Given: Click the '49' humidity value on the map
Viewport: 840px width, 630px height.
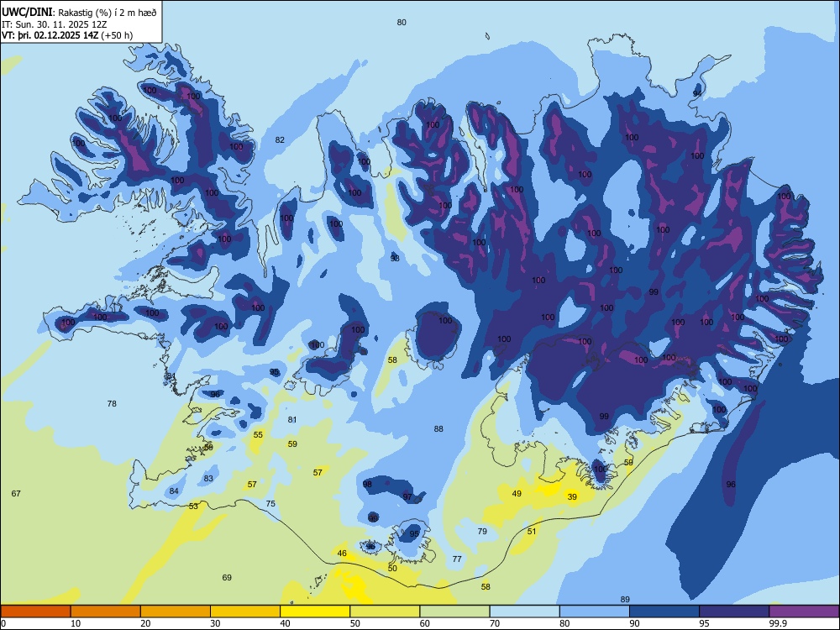Looking at the screenshot, I should click(517, 493).
